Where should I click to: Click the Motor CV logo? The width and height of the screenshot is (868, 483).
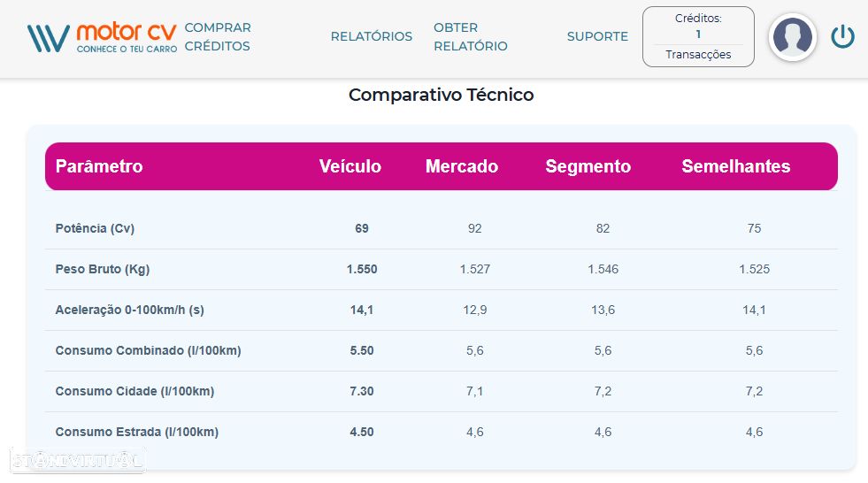tap(102, 37)
